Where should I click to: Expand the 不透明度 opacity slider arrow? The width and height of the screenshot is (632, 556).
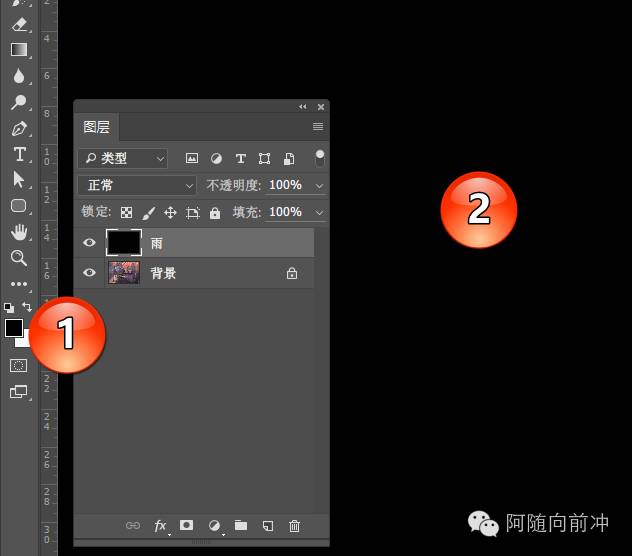(319, 185)
